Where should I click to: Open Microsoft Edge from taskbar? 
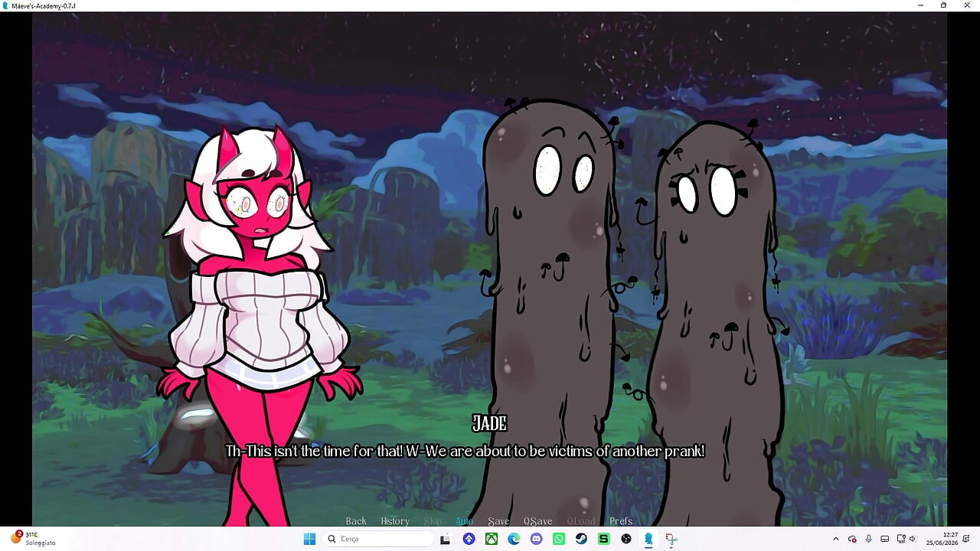[x=514, y=539]
